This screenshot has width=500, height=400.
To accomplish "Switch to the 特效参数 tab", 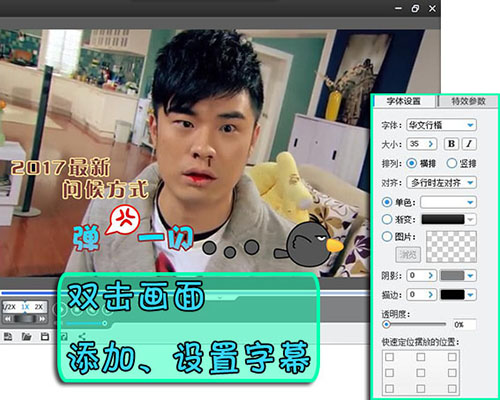I will click(468, 101).
